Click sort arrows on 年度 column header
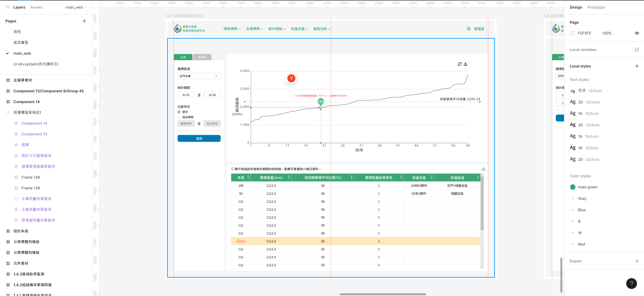 click(x=248, y=177)
